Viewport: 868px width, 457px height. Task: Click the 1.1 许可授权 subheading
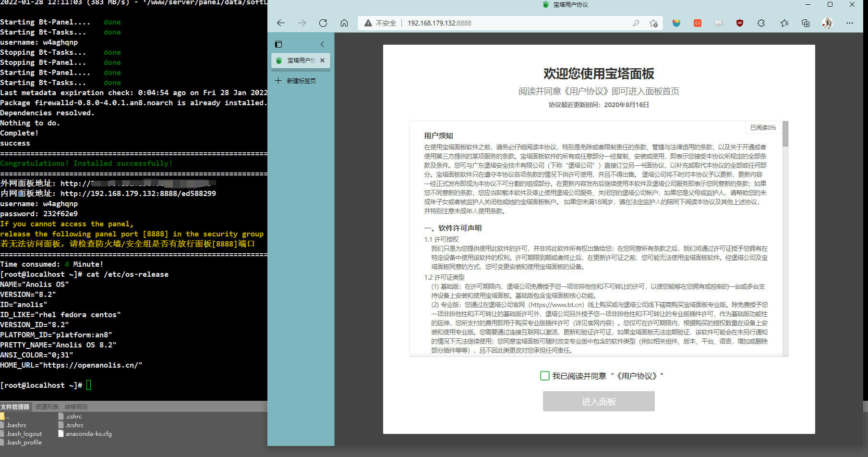point(441,239)
